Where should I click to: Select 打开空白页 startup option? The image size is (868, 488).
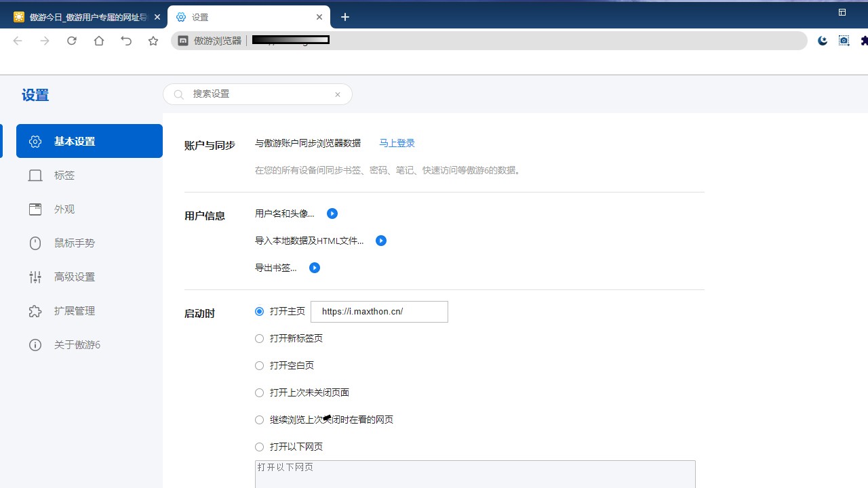259,365
